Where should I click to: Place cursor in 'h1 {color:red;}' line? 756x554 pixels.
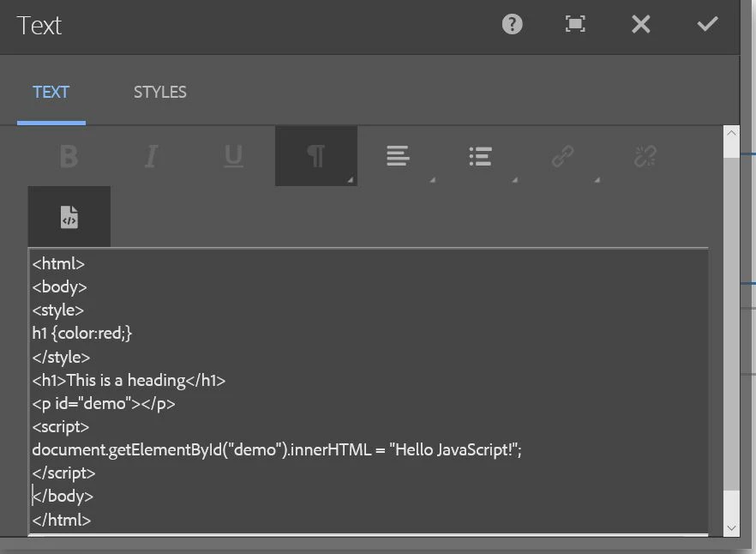(82, 334)
